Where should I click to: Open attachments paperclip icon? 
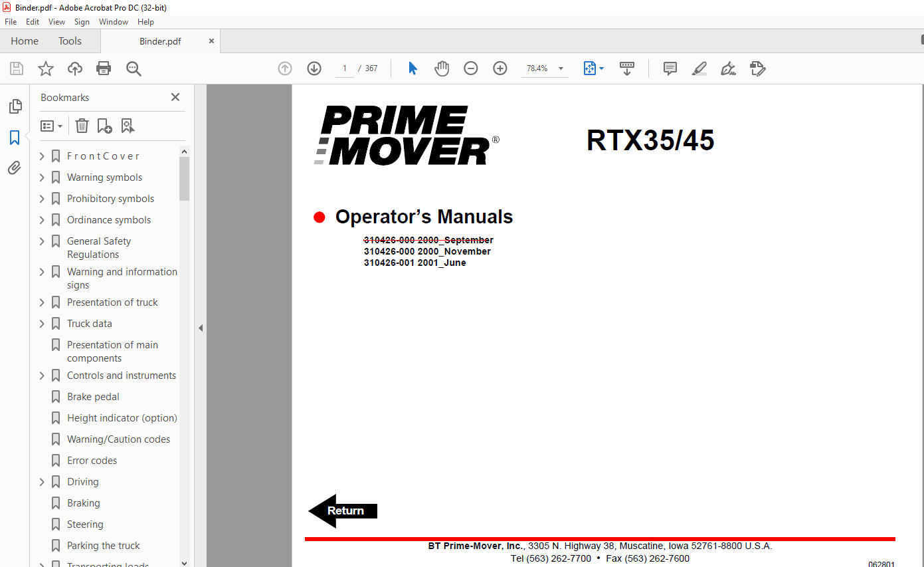[x=15, y=168]
